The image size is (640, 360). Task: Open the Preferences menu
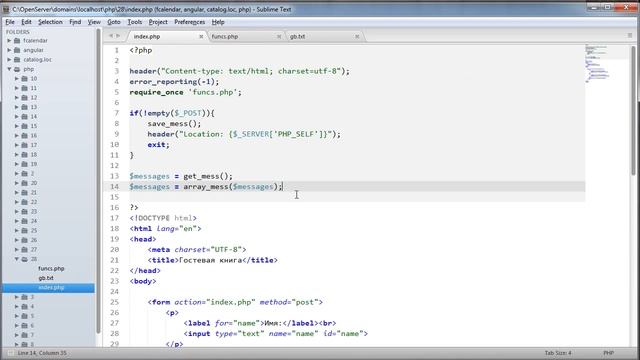point(189,22)
